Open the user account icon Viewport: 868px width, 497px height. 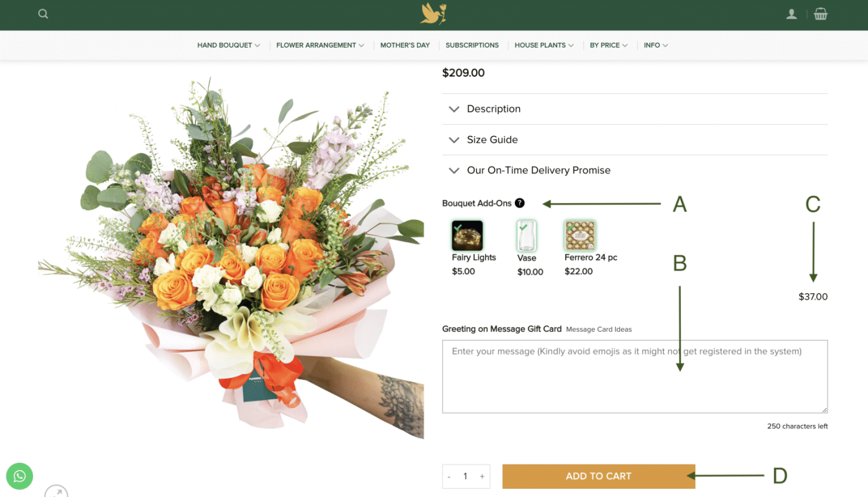[x=792, y=14]
